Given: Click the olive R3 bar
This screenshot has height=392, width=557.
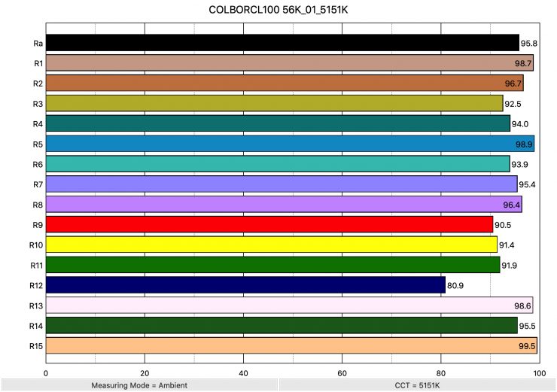Looking at the screenshot, I should point(274,103).
